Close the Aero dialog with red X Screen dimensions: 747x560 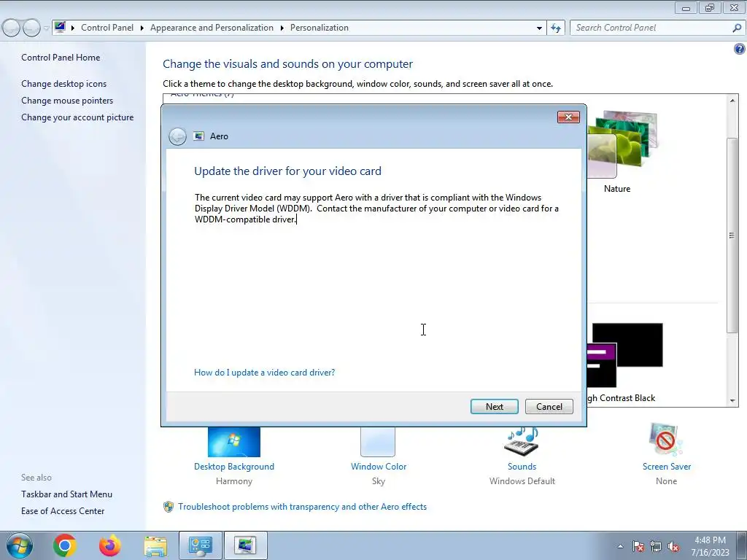(568, 117)
